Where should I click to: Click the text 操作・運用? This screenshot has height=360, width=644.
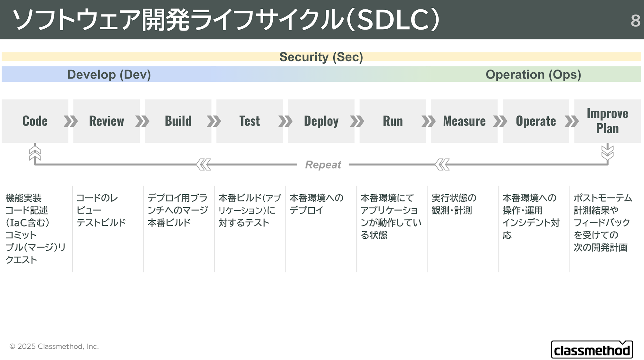[522, 210]
